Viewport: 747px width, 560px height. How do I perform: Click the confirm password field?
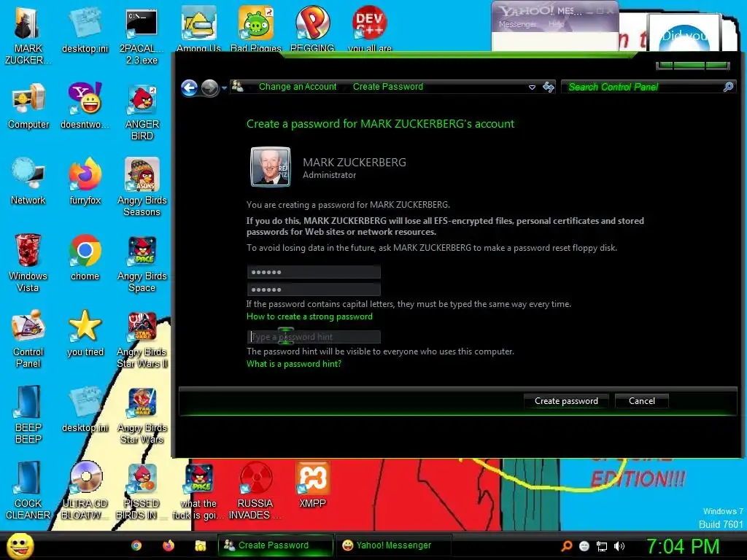tap(314, 289)
